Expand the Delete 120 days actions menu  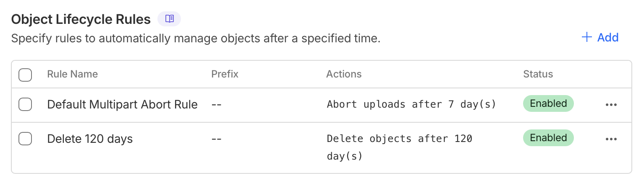coord(611,139)
